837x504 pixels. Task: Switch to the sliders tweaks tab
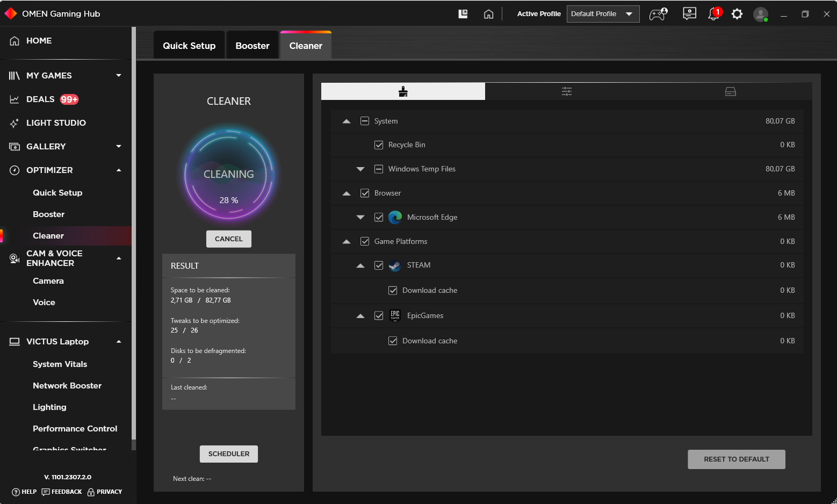[567, 91]
